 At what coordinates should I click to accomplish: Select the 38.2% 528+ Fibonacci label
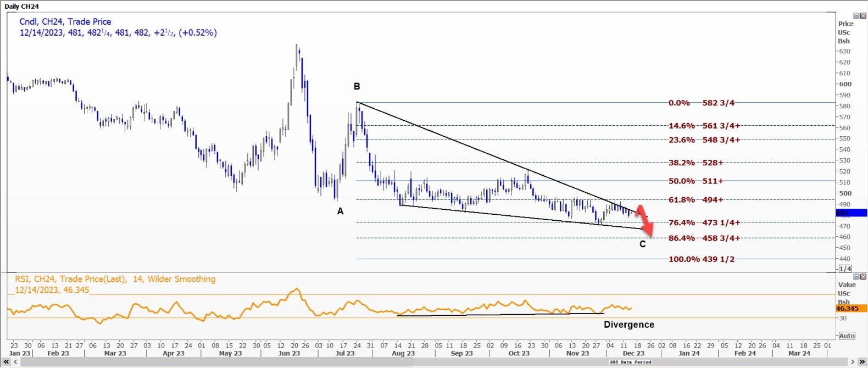696,163
